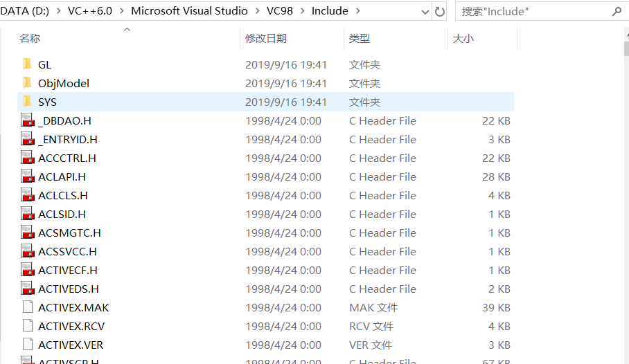Select file name ACTIVEX.RCV
629x364 pixels.
(x=71, y=327)
